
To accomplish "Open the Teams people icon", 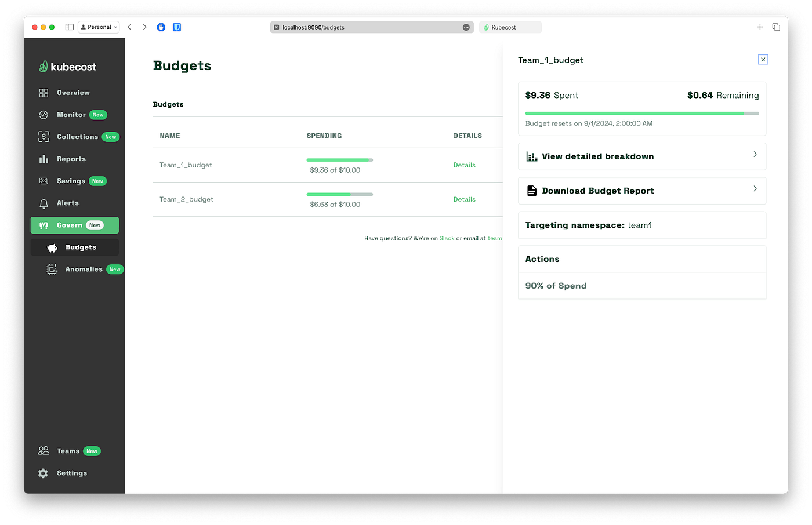I will pos(43,451).
